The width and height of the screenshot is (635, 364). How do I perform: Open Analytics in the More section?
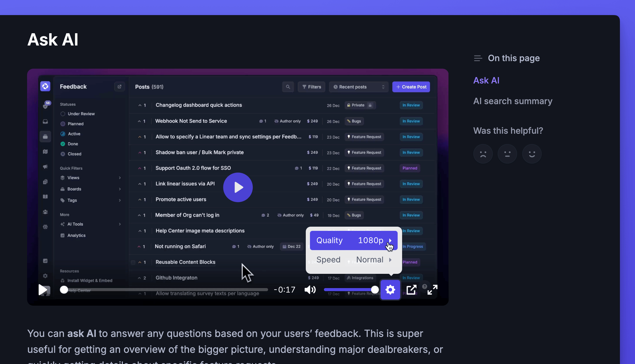pyautogui.click(x=73, y=236)
